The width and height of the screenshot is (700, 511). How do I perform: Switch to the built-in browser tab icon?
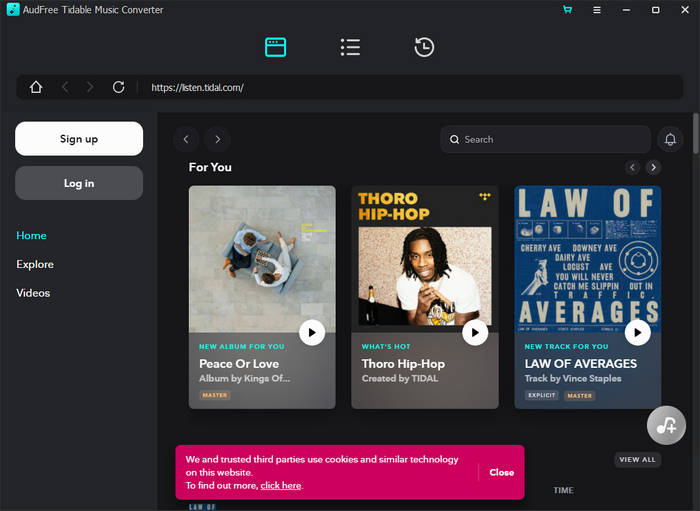tap(275, 47)
